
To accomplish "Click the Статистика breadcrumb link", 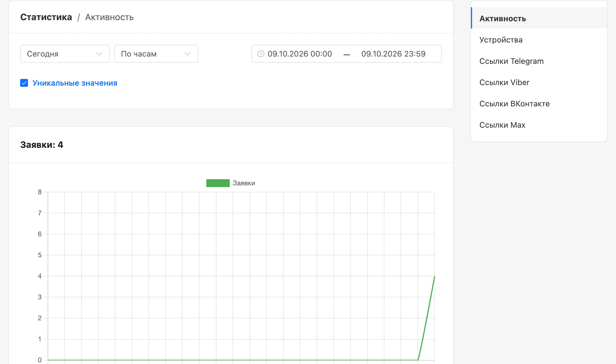I will (x=46, y=17).
